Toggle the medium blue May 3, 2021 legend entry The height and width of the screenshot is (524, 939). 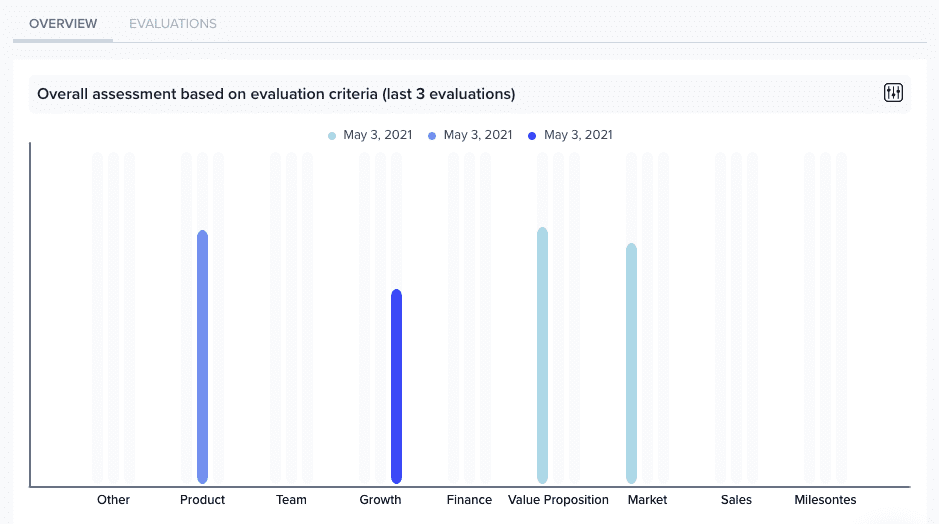tap(470, 135)
